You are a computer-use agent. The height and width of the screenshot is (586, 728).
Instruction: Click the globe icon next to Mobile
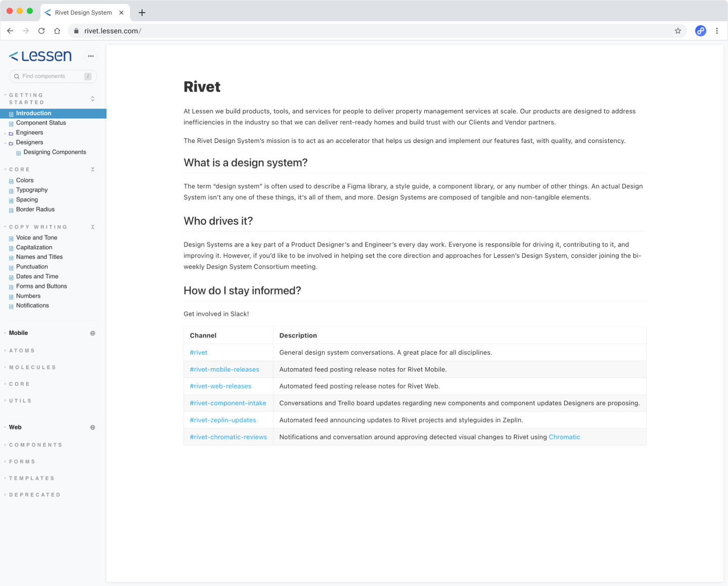tap(93, 333)
